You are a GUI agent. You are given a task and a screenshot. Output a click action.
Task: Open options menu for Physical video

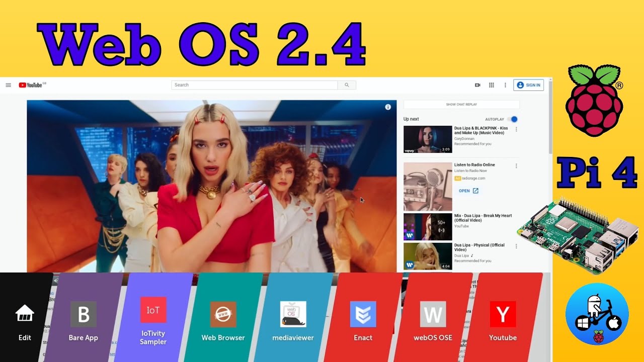click(516, 246)
